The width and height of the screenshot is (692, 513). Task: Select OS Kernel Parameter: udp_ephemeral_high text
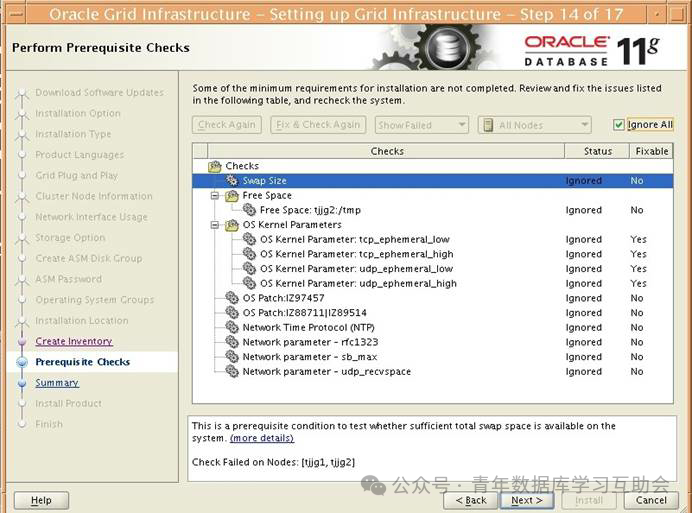tap(358, 283)
